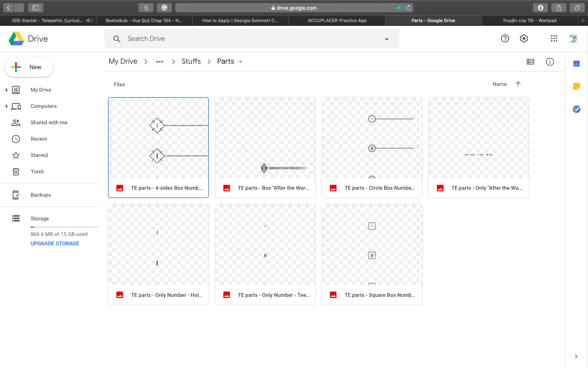588x368 pixels.
Task: Expand the My Drive folder tree
Action: coord(7,90)
